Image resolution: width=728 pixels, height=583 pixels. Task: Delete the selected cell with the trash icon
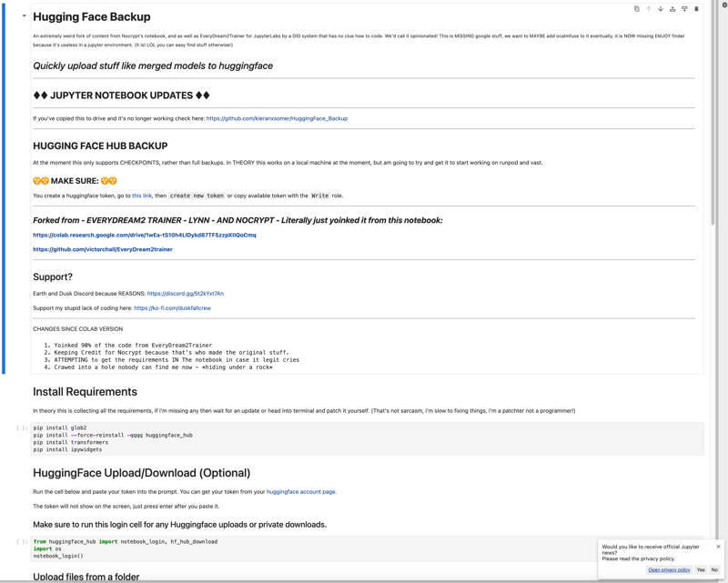(696, 9)
